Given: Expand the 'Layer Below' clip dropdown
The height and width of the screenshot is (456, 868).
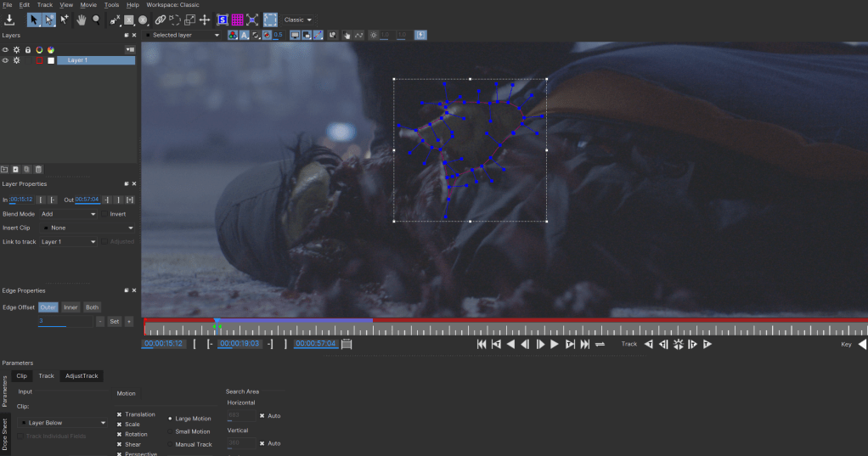Looking at the screenshot, I should [64, 422].
